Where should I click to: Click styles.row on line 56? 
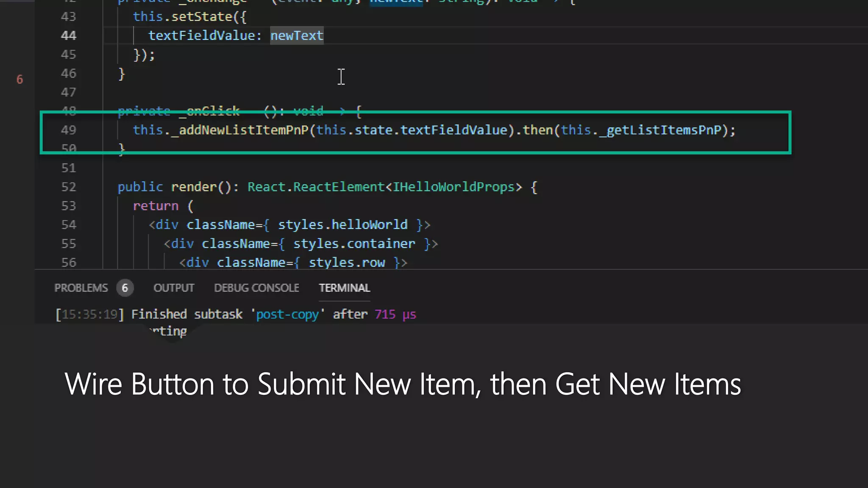pyautogui.click(x=347, y=263)
